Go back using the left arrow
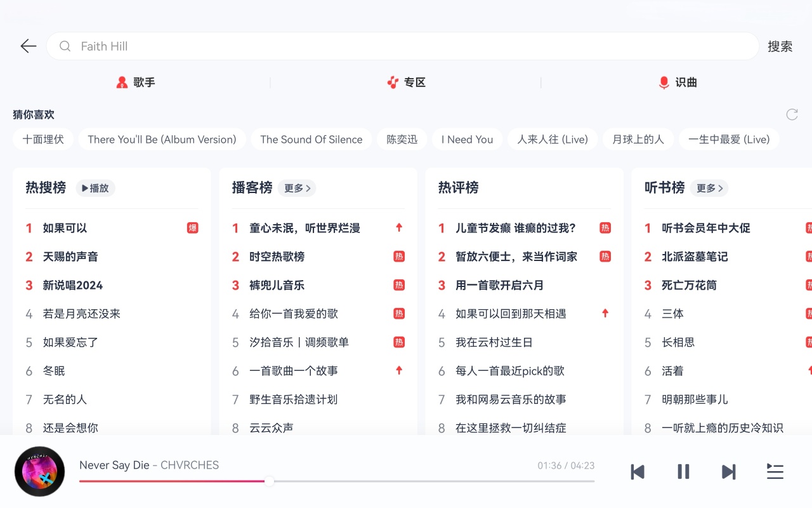Image resolution: width=812 pixels, height=508 pixels. click(29, 46)
